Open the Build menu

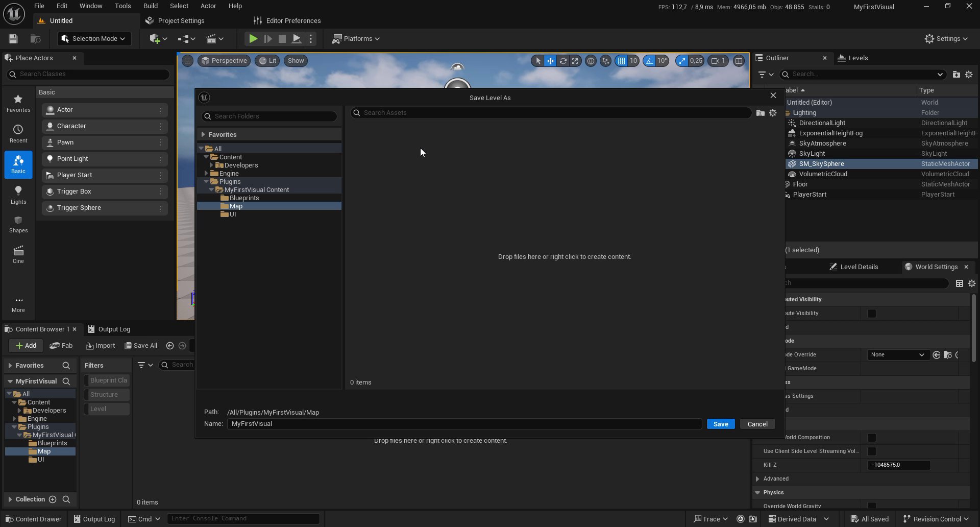150,6
